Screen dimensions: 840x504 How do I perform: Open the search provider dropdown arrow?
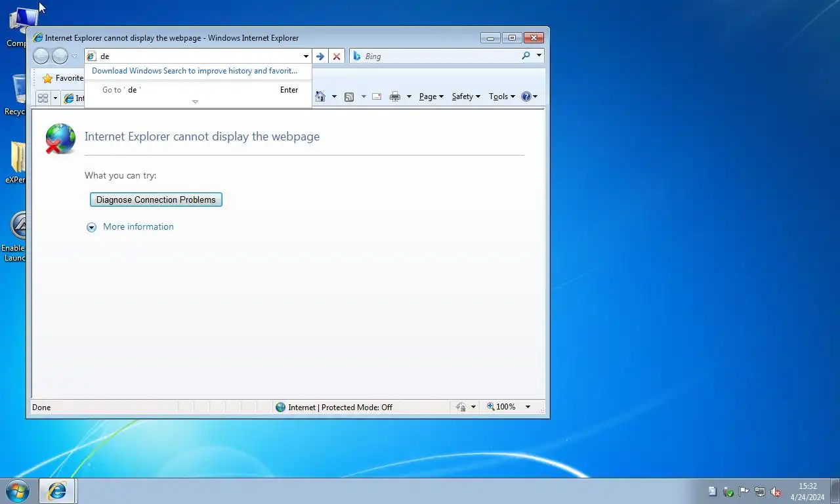tap(539, 56)
